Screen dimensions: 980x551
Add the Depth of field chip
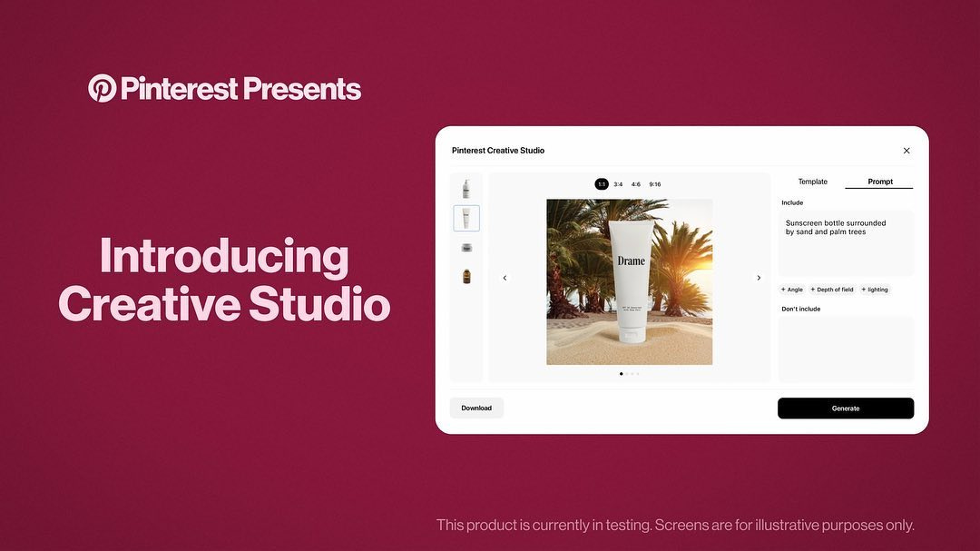pyautogui.click(x=832, y=290)
